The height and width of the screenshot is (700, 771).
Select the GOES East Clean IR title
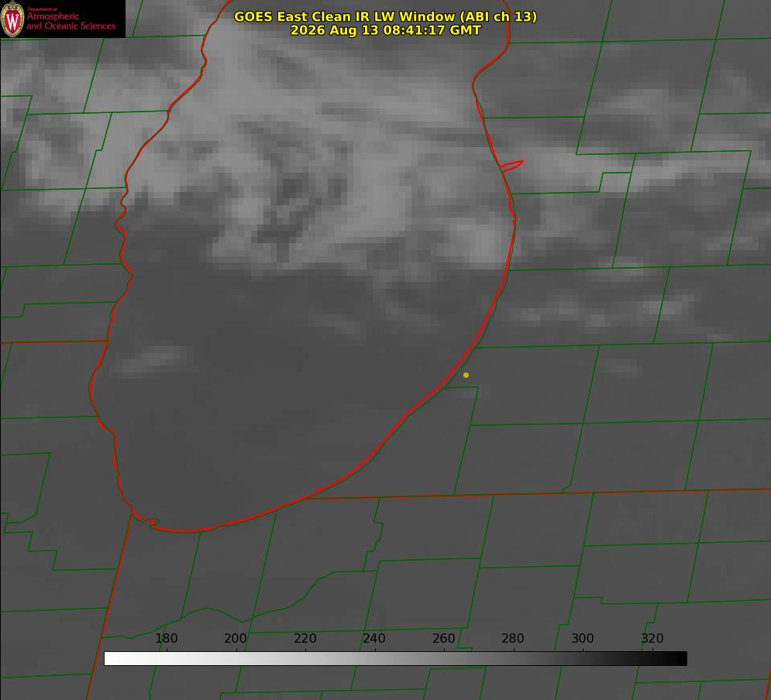tap(385, 16)
